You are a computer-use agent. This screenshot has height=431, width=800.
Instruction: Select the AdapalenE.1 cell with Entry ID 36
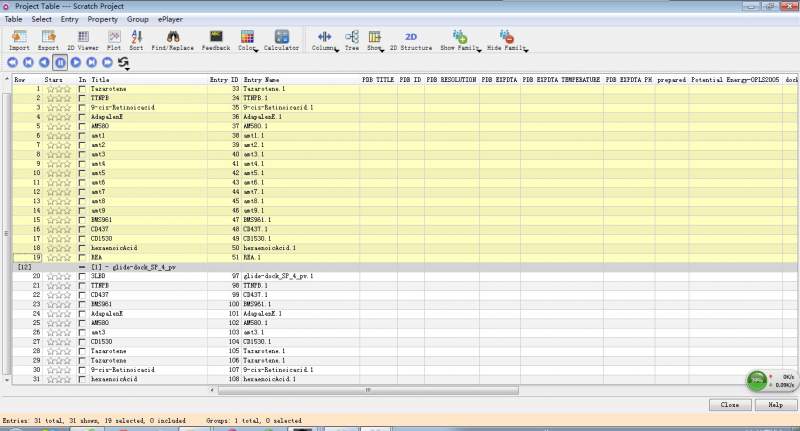coord(301,117)
